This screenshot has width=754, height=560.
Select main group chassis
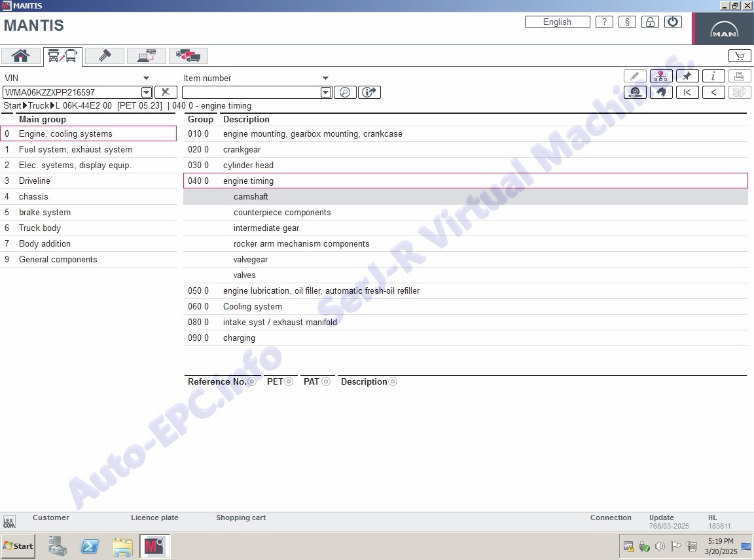[88, 197]
